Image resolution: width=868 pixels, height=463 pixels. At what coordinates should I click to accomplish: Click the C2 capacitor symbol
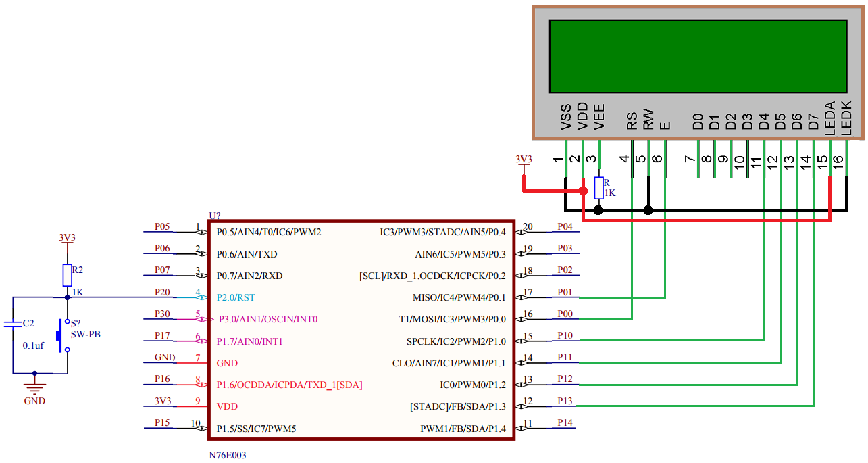click(x=13, y=324)
